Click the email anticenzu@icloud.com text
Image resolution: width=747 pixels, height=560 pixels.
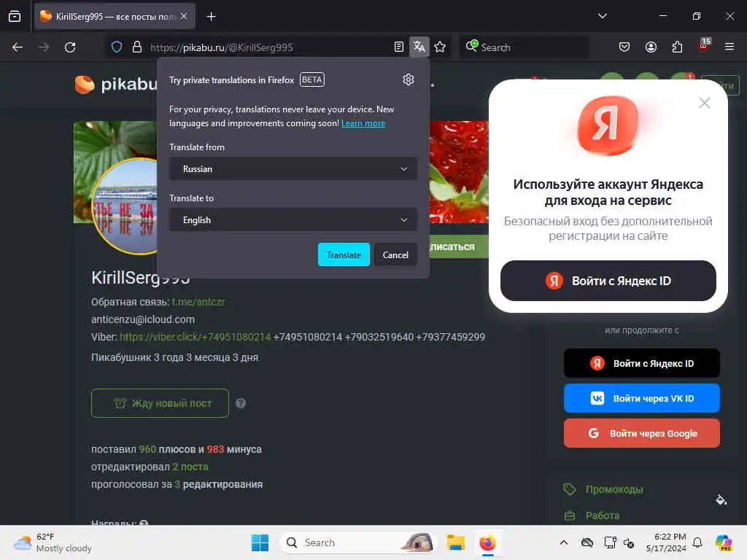click(143, 319)
